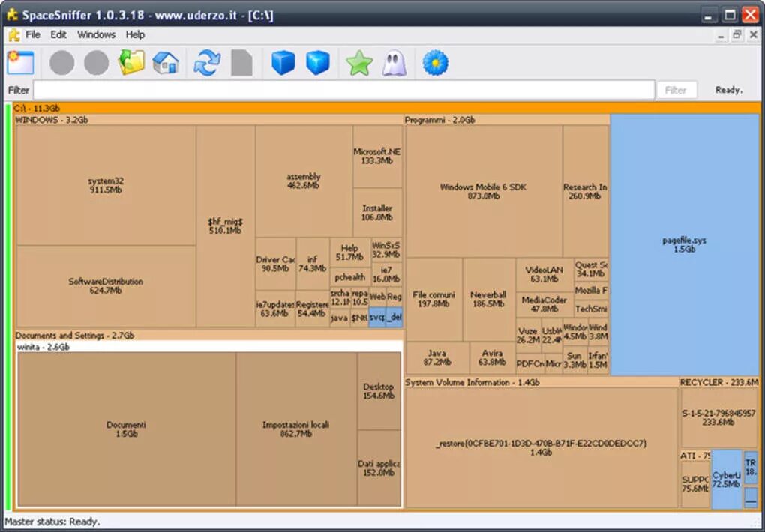
Task: Select the VideoLAN 63.1Mb block
Action: 544,274
